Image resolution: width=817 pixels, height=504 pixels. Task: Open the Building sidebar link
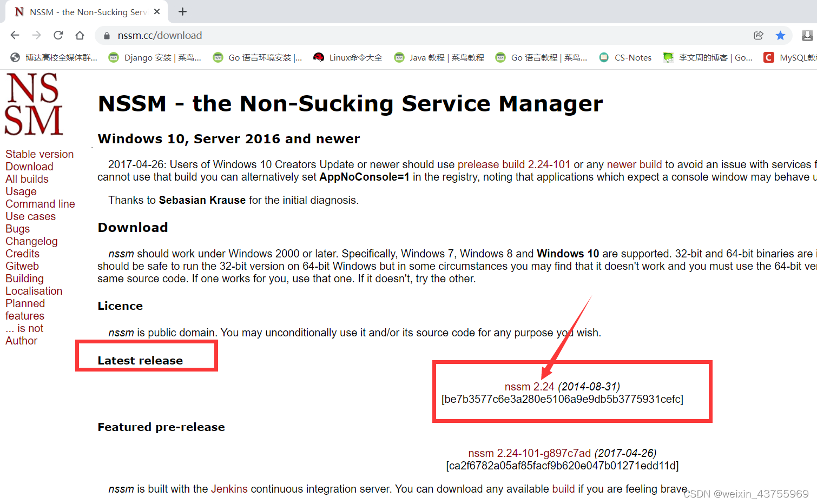click(24, 278)
